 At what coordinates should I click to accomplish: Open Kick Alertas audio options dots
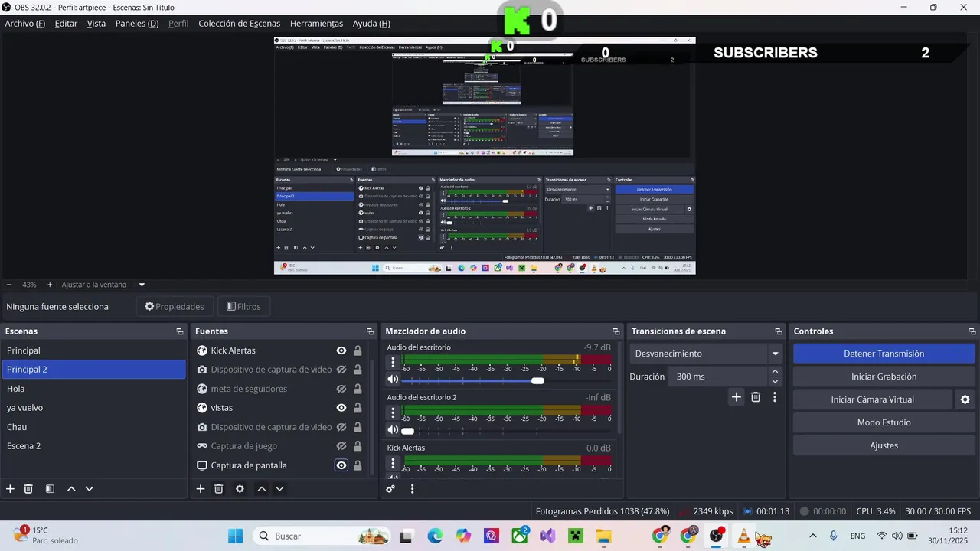click(393, 464)
